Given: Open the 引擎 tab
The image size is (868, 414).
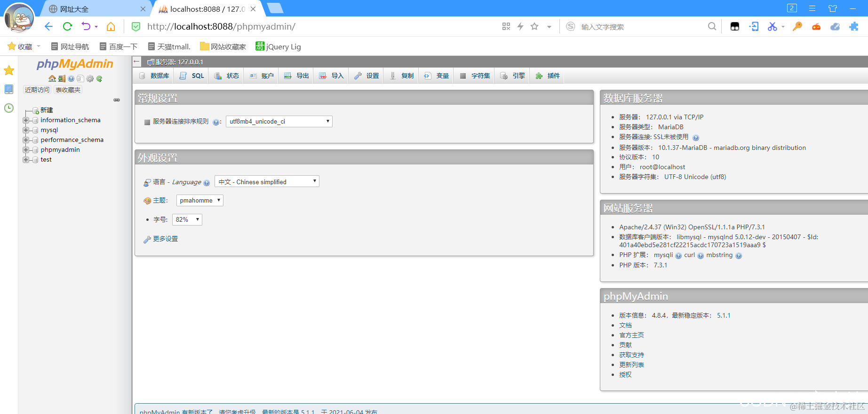Looking at the screenshot, I should [x=512, y=76].
